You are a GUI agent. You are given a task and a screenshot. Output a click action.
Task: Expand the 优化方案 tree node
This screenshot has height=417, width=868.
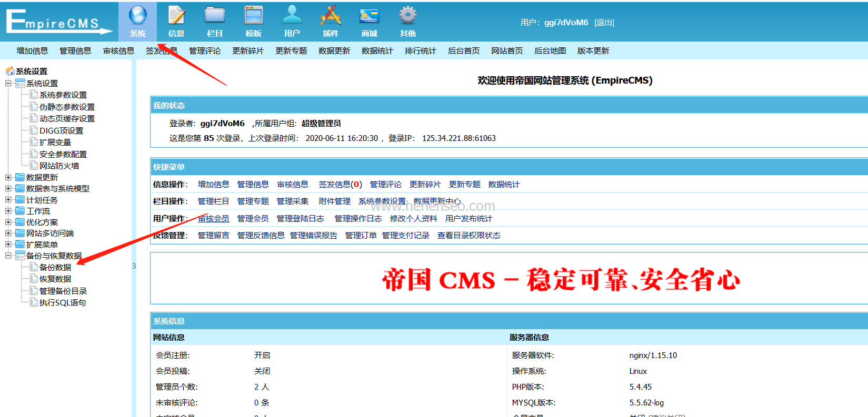[x=8, y=222]
